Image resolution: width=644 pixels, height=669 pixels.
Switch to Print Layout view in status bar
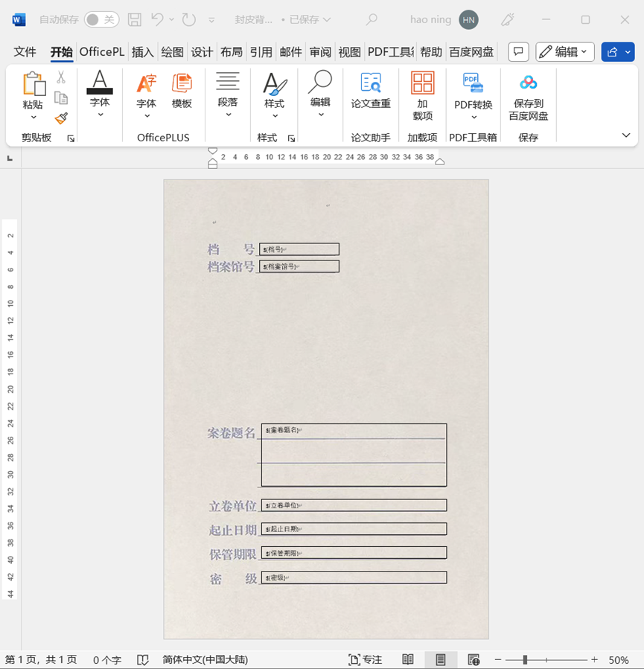point(441,660)
